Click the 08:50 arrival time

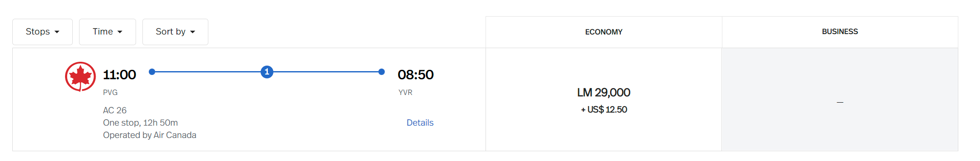(415, 75)
